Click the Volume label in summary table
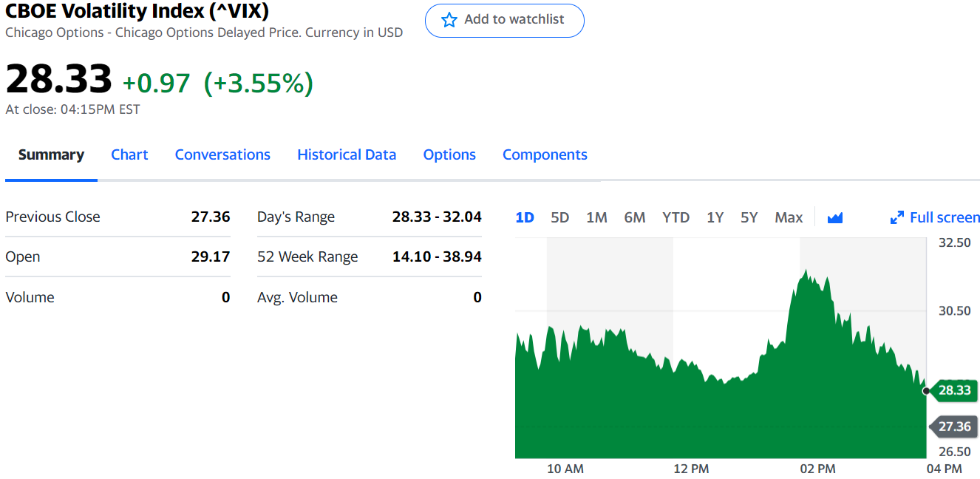This screenshot has width=980, height=479. click(30, 297)
